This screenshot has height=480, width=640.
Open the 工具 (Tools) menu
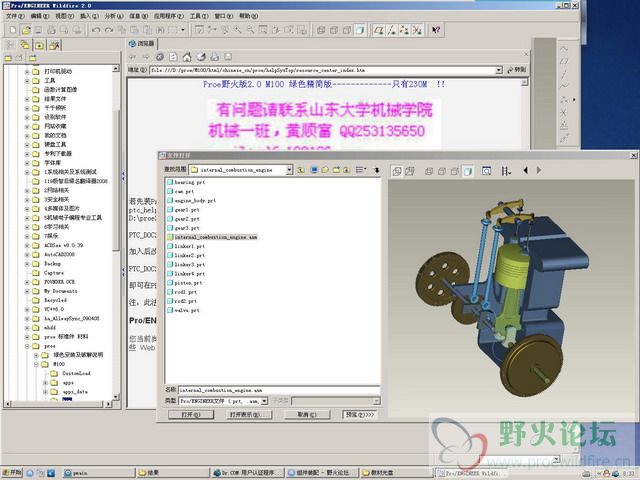tap(199, 16)
